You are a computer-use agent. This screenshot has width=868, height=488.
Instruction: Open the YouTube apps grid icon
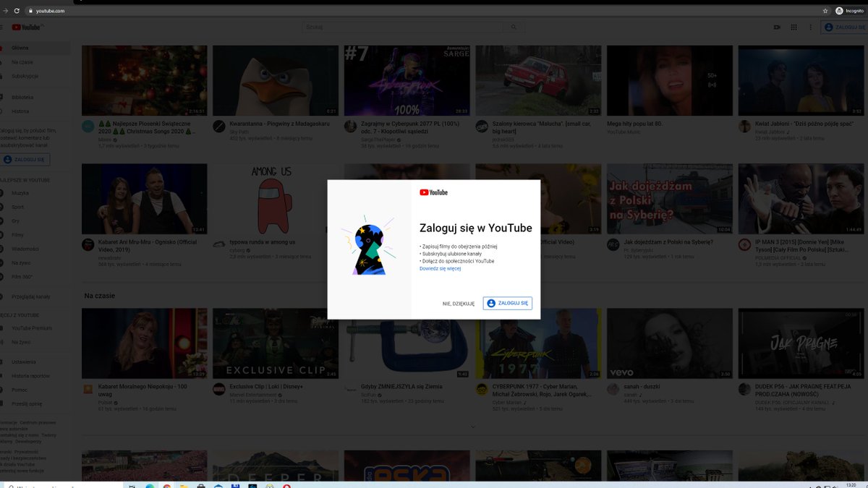(x=793, y=27)
